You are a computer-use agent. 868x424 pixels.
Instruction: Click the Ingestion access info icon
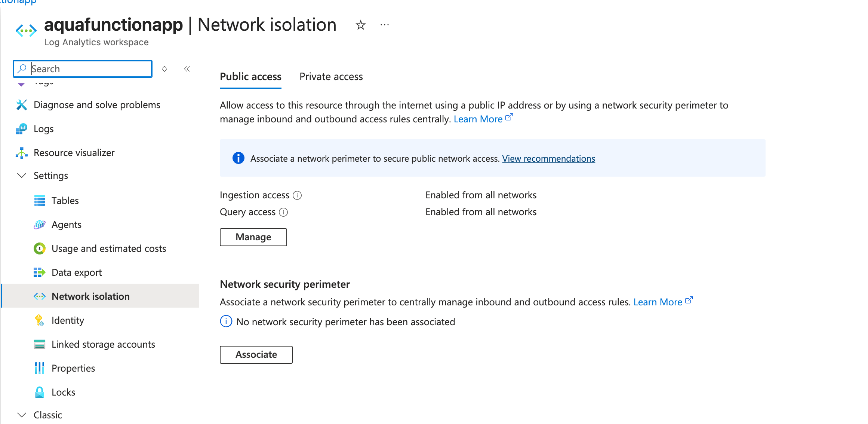(x=297, y=195)
